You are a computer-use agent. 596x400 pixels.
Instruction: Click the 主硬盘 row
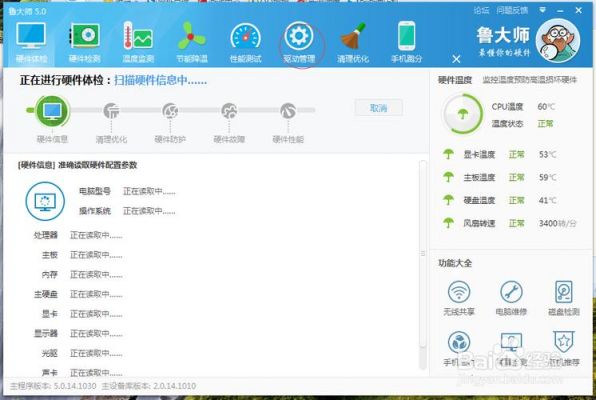(x=78, y=294)
